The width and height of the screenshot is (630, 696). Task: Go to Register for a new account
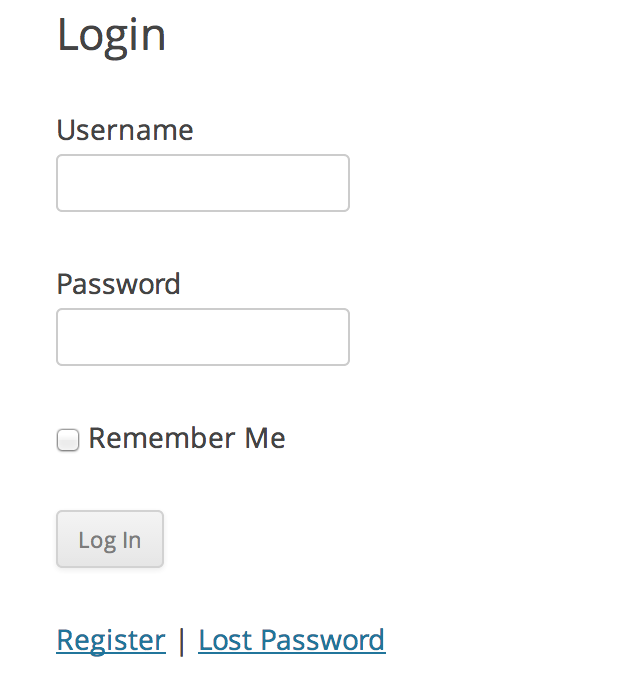point(111,640)
